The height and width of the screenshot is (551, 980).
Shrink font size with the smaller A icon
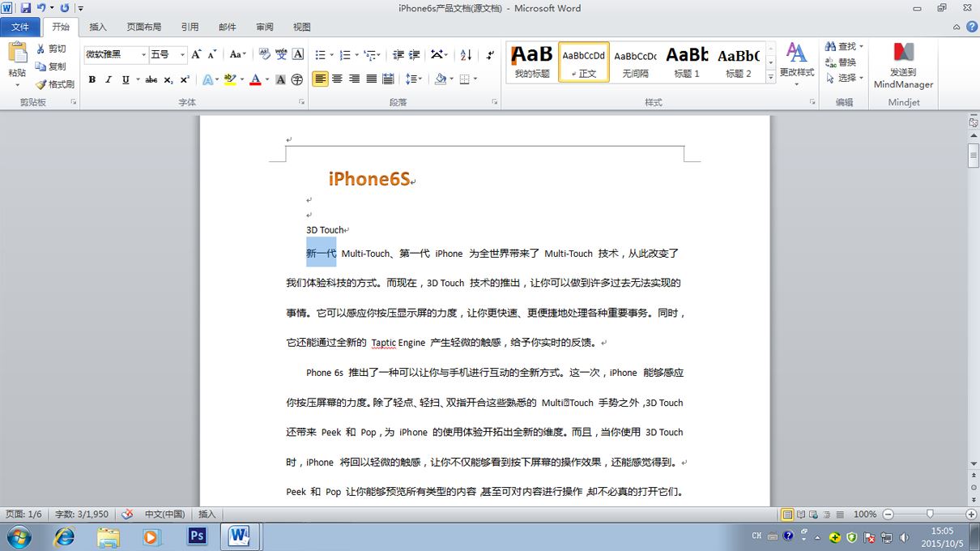coord(211,54)
